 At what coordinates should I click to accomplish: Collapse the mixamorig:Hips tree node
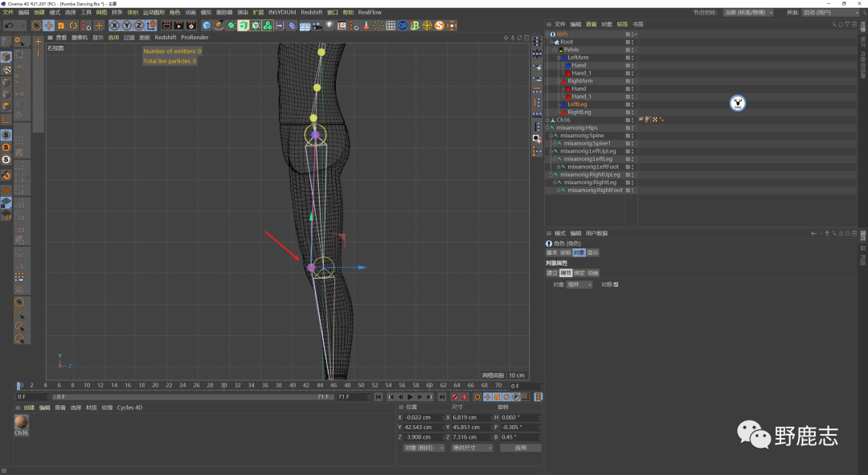click(x=547, y=128)
